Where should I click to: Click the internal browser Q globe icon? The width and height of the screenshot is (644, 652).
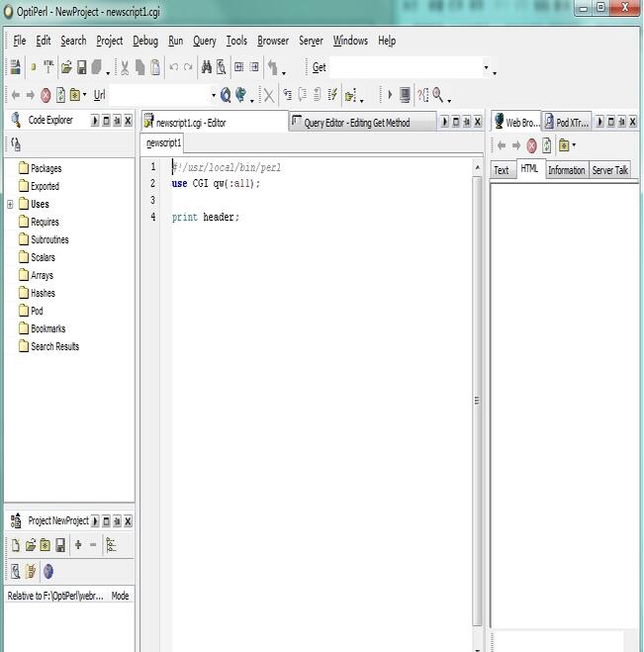[x=226, y=95]
